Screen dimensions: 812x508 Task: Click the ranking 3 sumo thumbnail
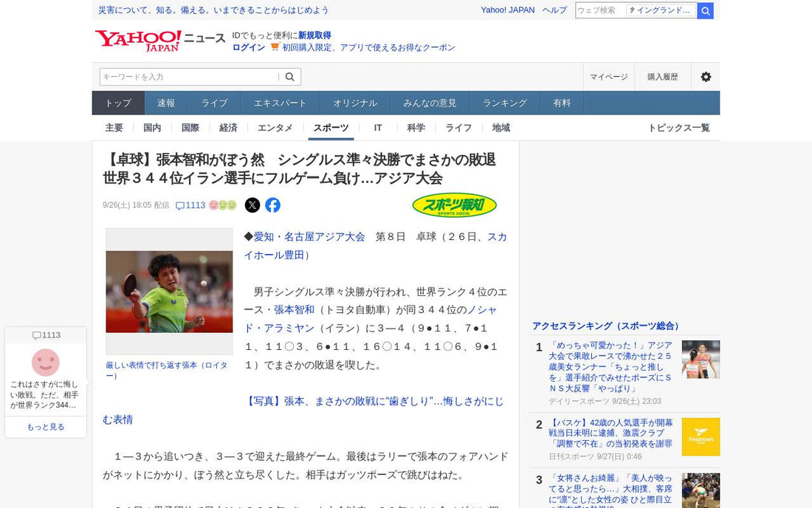coord(701,490)
